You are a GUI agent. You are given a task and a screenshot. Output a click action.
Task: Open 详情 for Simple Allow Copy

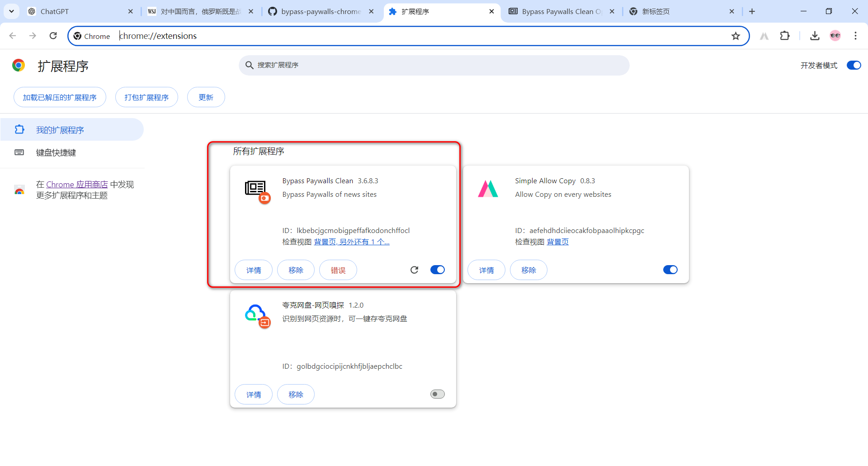click(x=486, y=270)
